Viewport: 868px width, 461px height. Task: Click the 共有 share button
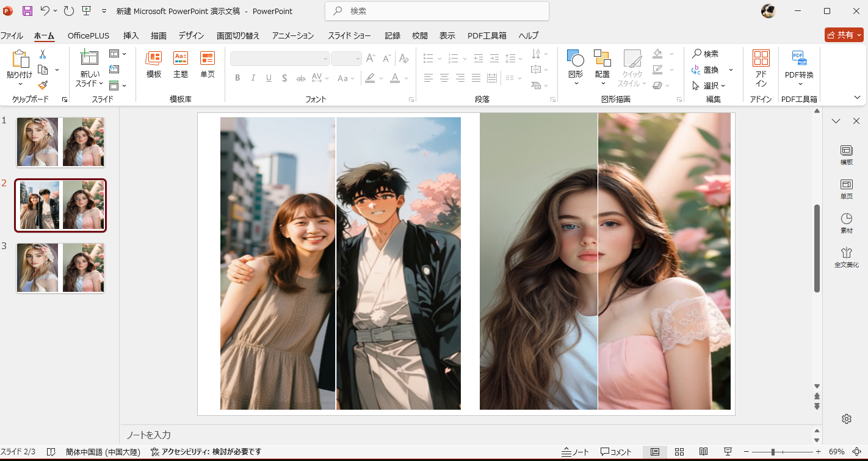(x=844, y=35)
